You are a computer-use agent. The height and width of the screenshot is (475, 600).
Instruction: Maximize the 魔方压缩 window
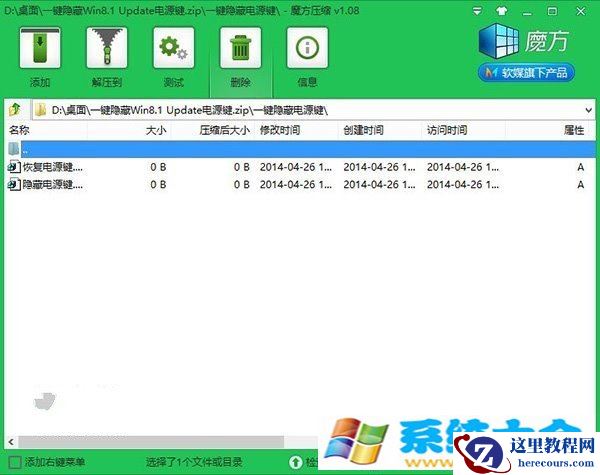point(553,11)
